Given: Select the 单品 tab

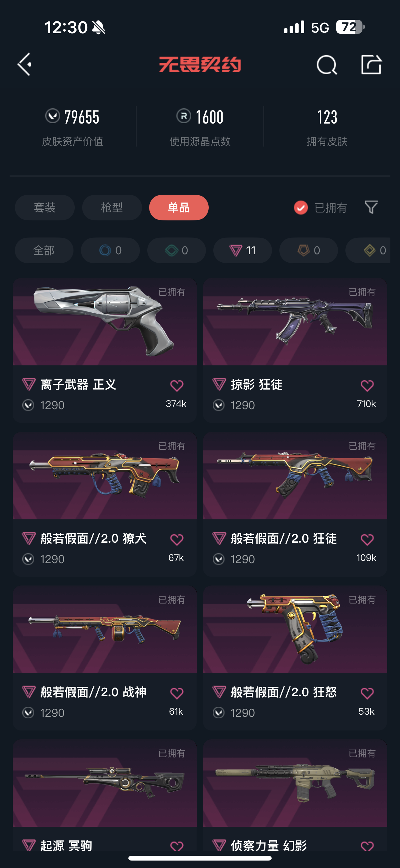Looking at the screenshot, I should coord(179,208).
